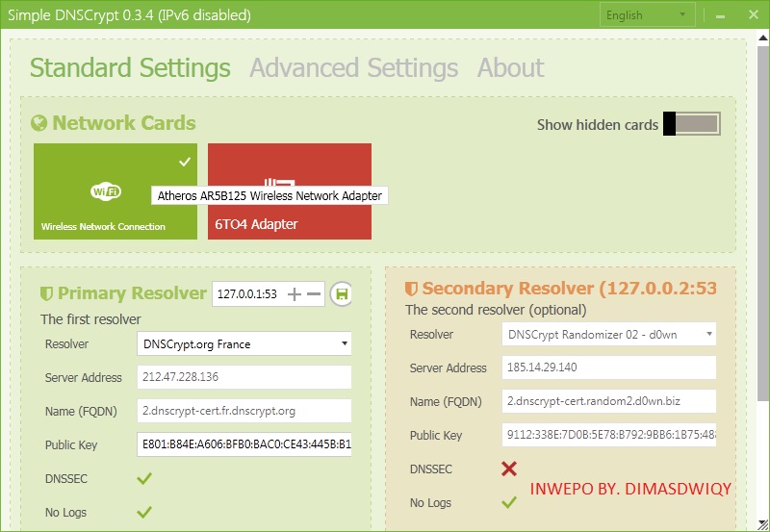Click the primary No Logs green checkmark

(144, 512)
